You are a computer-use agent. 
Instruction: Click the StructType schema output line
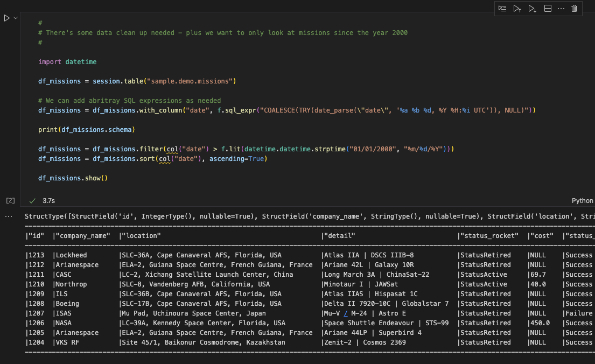(x=162, y=215)
